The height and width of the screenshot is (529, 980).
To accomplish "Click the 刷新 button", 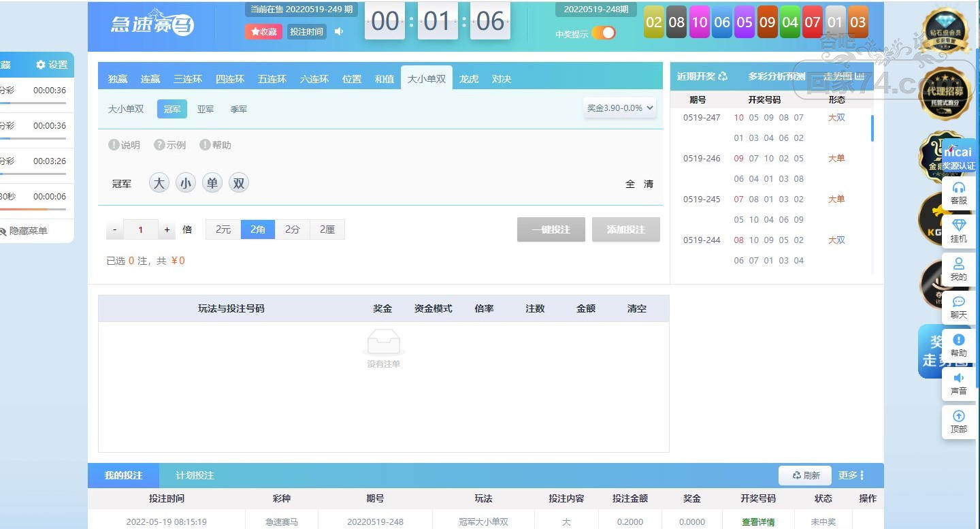I will coord(806,475).
